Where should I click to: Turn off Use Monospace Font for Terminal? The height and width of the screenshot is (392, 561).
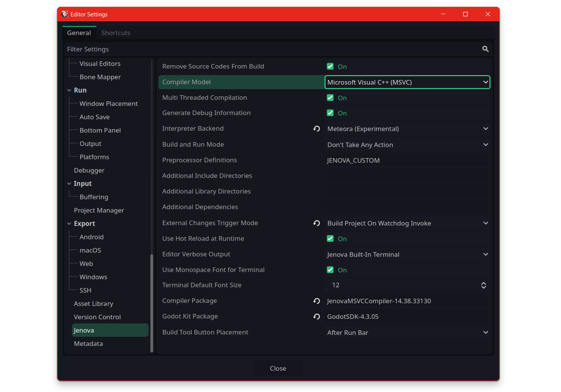pos(330,270)
